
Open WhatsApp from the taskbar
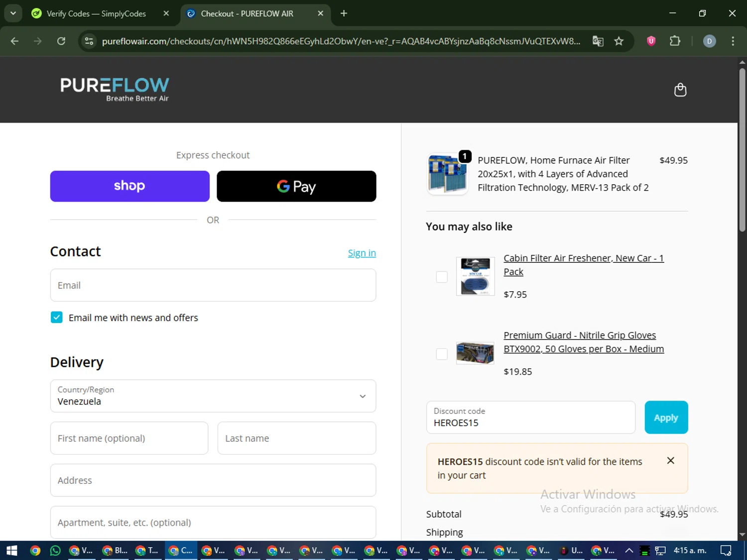[x=55, y=551]
